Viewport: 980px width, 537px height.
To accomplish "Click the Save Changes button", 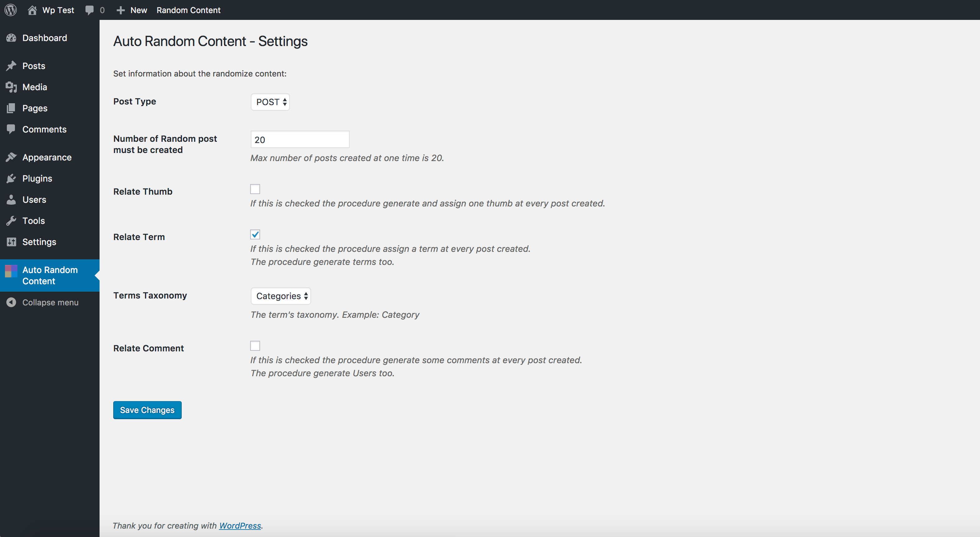I will [147, 410].
